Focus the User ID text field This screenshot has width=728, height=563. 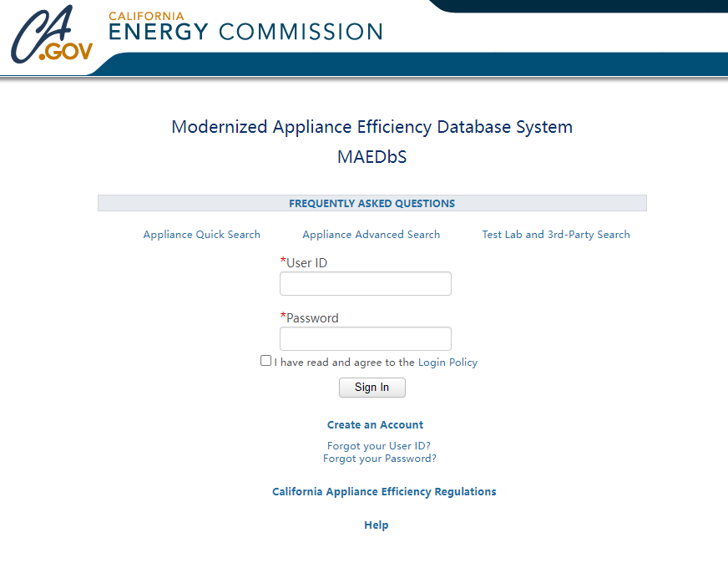(365, 284)
